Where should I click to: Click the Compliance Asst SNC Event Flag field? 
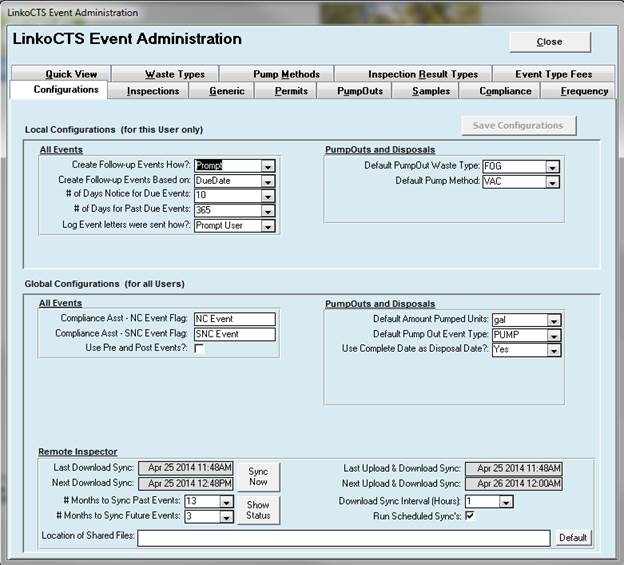[x=233, y=334]
